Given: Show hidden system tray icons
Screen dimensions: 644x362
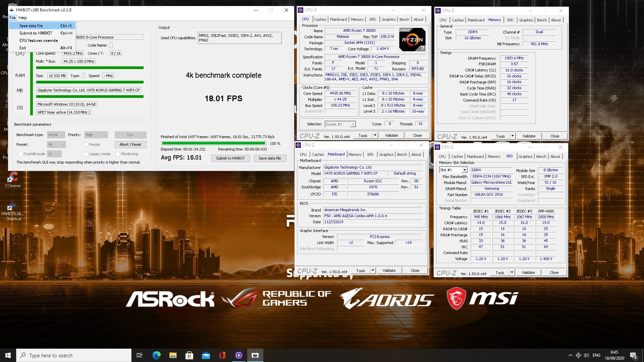Looking at the screenshot, I should point(570,355).
